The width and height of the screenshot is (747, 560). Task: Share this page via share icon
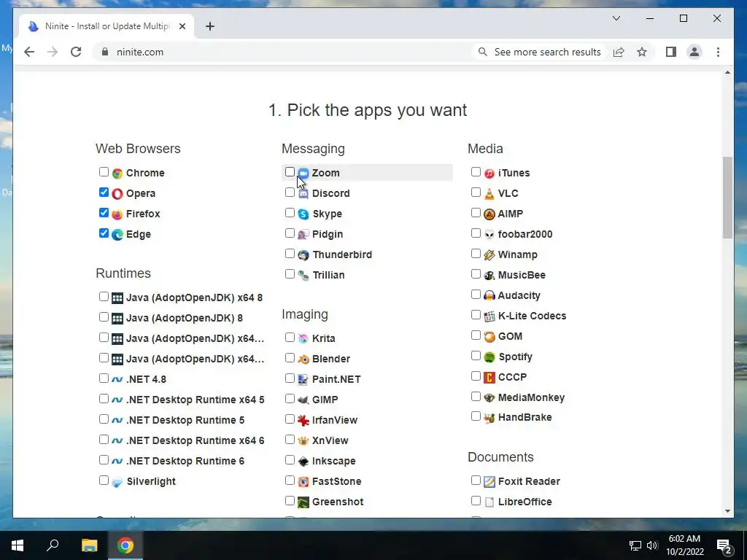619,52
